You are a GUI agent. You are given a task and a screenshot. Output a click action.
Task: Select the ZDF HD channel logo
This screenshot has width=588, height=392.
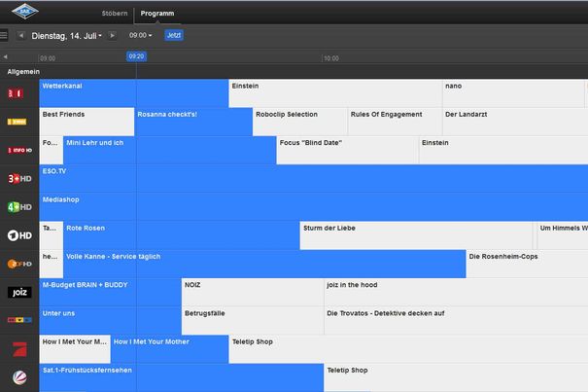[x=19, y=263]
